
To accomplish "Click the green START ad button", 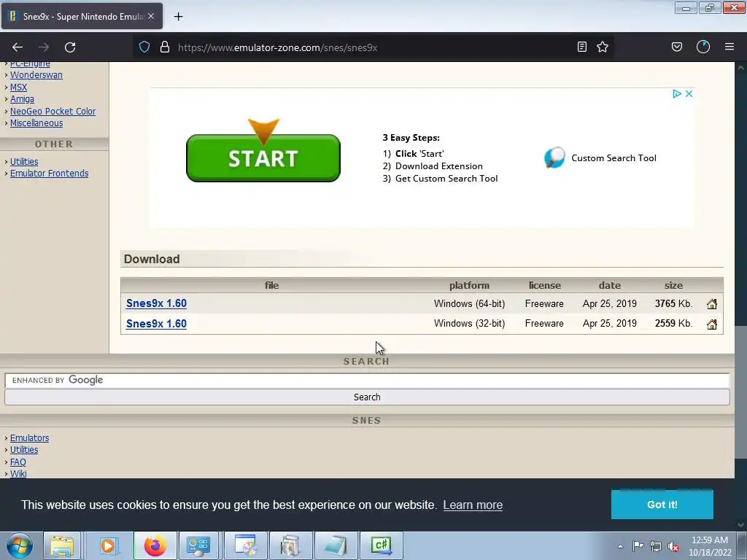I will pos(263,157).
